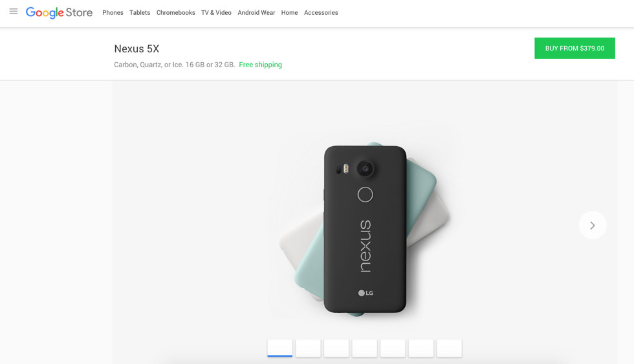The width and height of the screenshot is (634, 364).
Task: Select the seventh carousel thumbnail
Action: tap(449, 348)
